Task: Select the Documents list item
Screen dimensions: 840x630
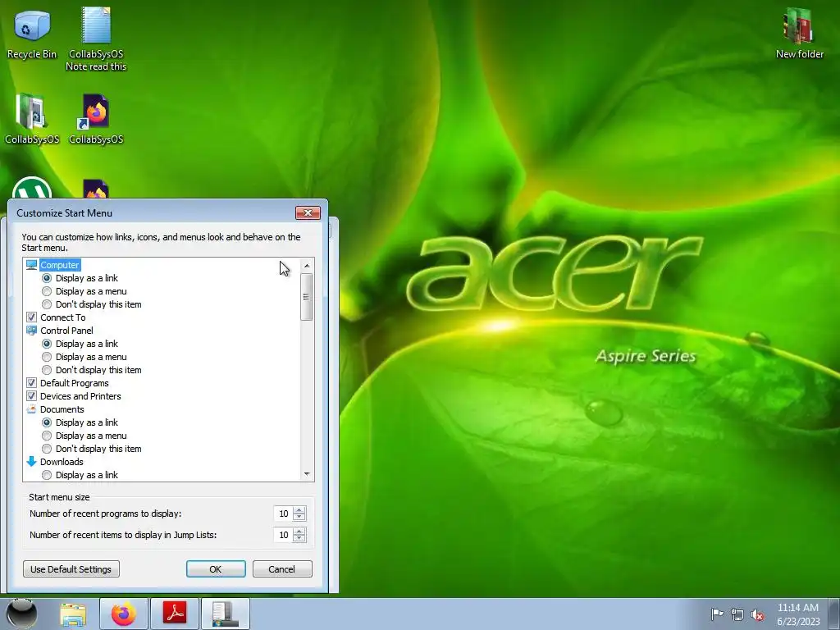Action: pyautogui.click(x=62, y=409)
